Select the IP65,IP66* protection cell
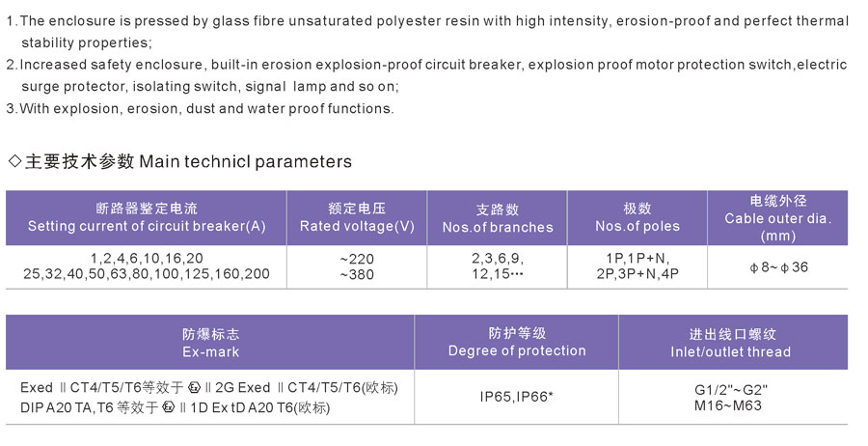 point(517,397)
